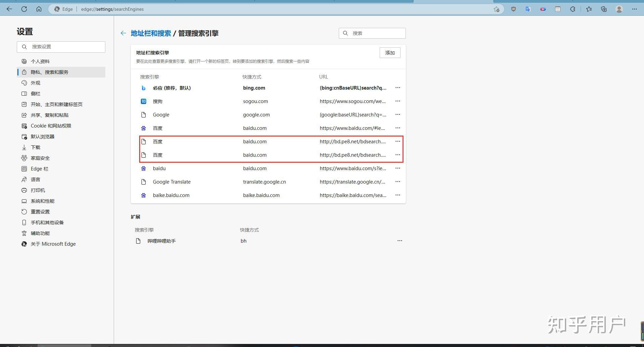Select the 哔哩哔哩助手 extension entry
The height and width of the screenshot is (347, 644).
click(162, 241)
